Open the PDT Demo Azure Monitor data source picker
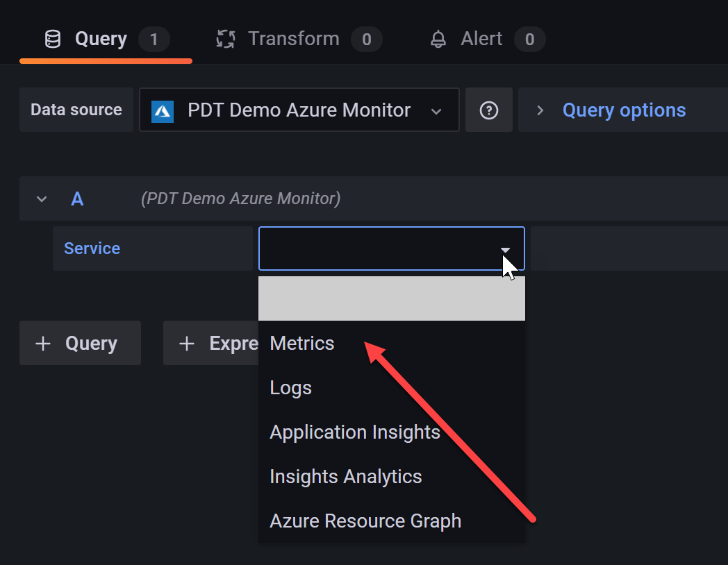The width and height of the screenshot is (728, 565). click(299, 110)
